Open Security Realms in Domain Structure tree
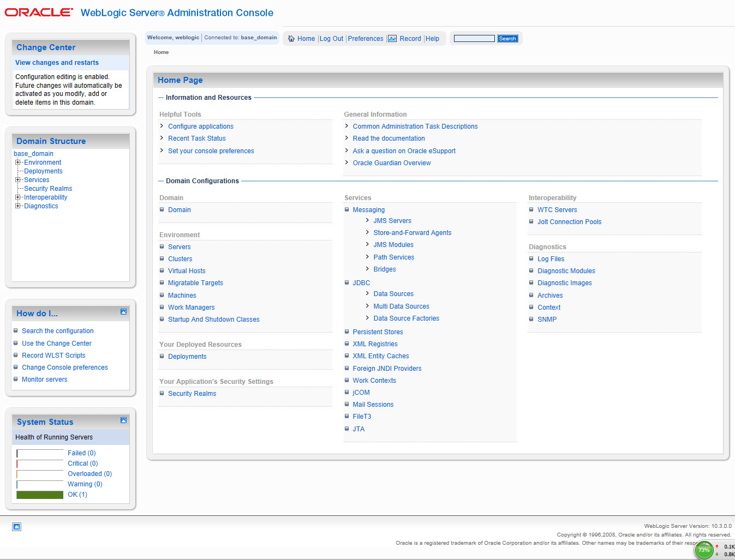 [48, 189]
